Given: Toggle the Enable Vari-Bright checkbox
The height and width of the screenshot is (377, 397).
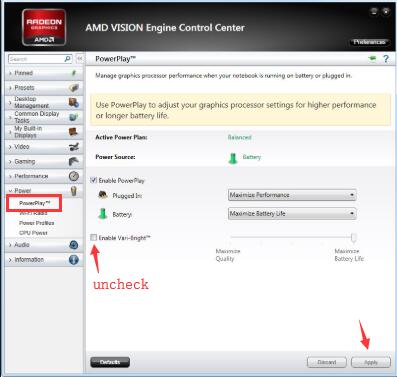Looking at the screenshot, I should click(94, 238).
